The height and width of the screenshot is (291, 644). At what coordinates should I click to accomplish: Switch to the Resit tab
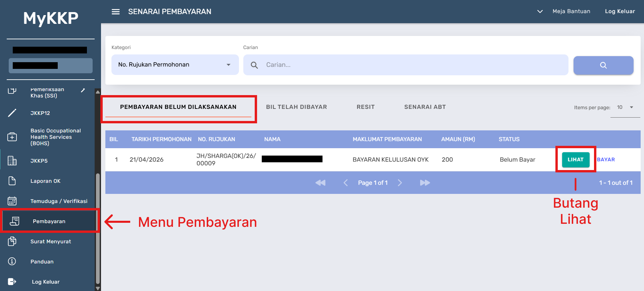point(365,107)
